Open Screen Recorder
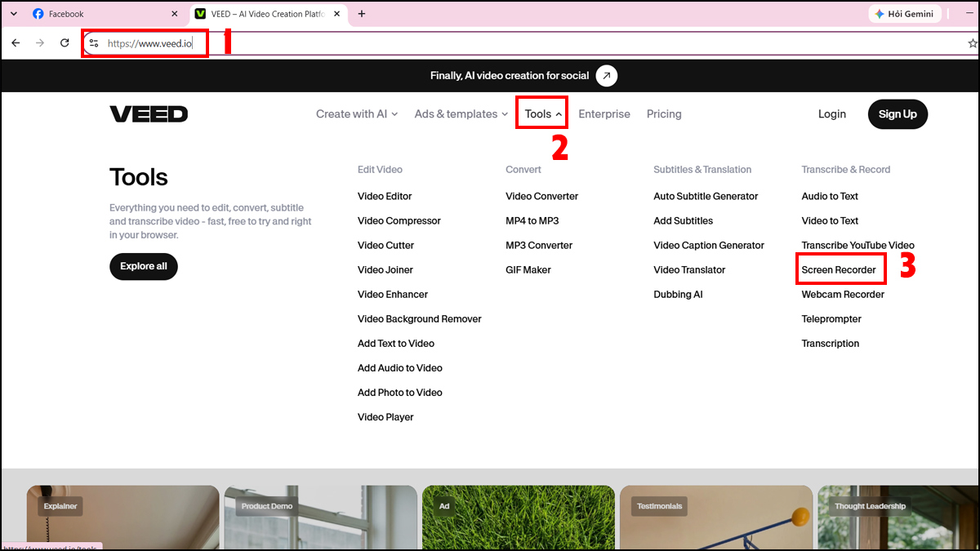 click(839, 269)
